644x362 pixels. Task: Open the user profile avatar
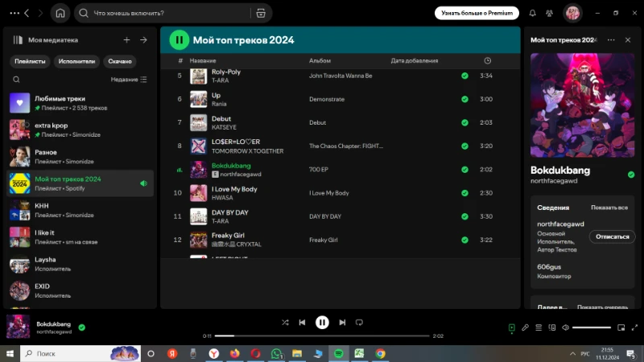(572, 13)
